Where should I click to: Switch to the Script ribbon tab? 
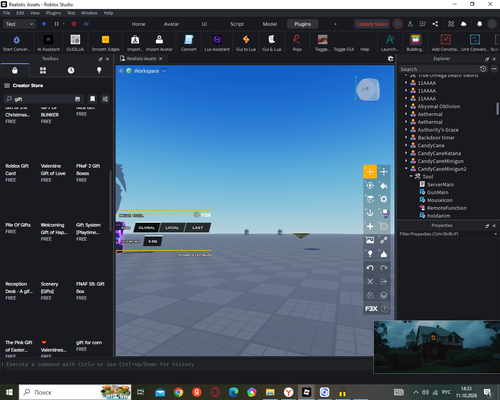coord(237,24)
